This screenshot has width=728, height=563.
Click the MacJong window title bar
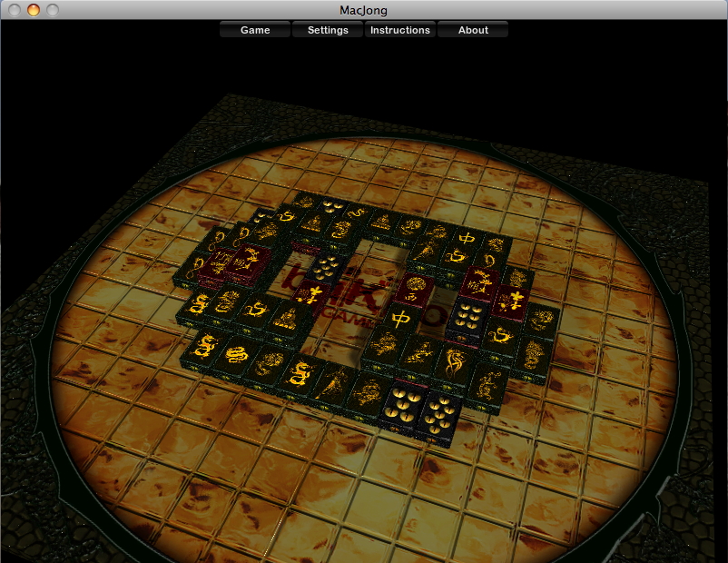coord(363,10)
